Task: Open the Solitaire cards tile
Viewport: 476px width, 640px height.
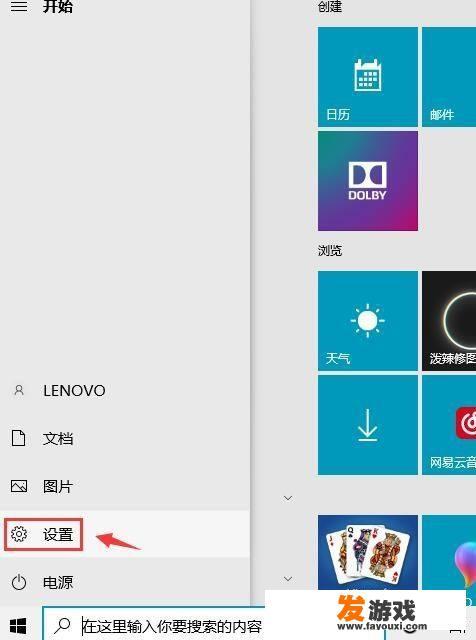Action: [x=367, y=553]
